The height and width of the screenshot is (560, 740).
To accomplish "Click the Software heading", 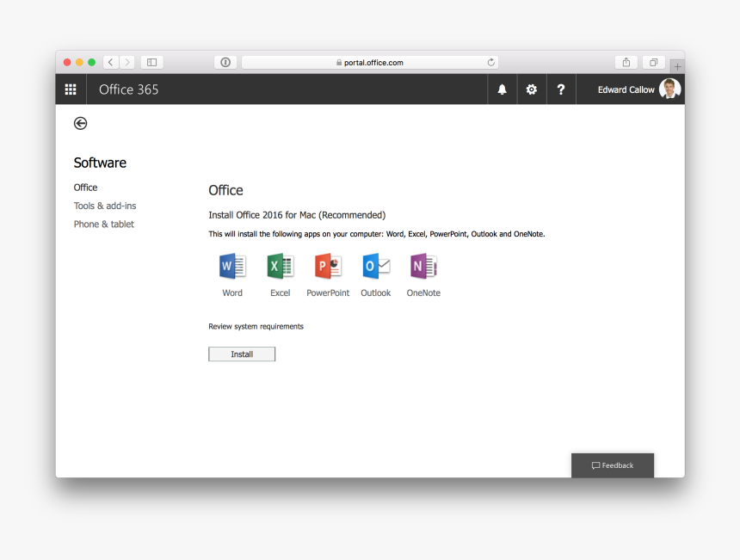I will (100, 163).
